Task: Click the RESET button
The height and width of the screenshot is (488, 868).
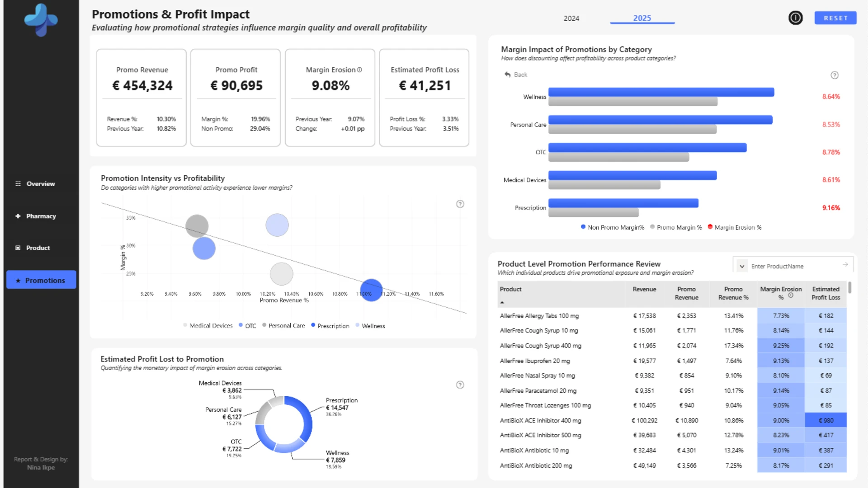Action: click(835, 18)
